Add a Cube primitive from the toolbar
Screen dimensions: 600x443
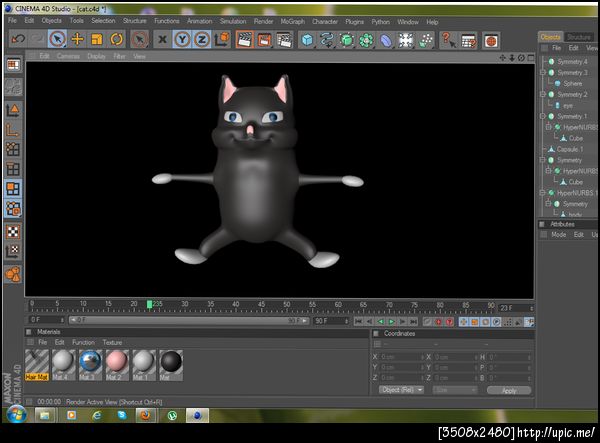tap(307, 40)
